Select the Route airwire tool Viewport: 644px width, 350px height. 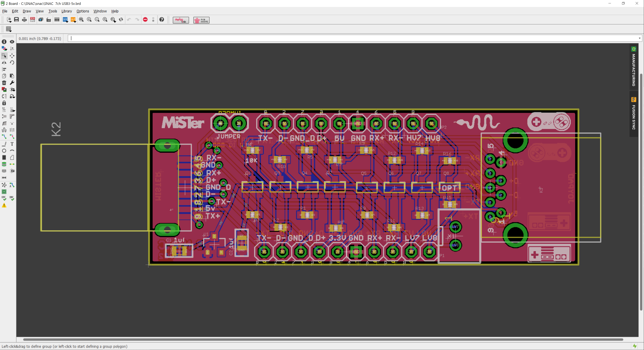coord(4,137)
